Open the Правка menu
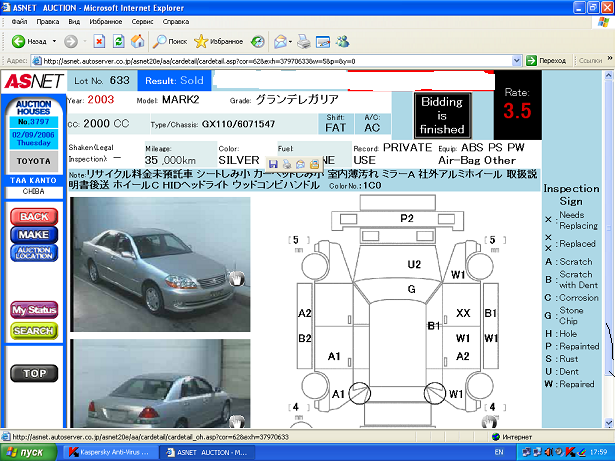 coord(48,22)
